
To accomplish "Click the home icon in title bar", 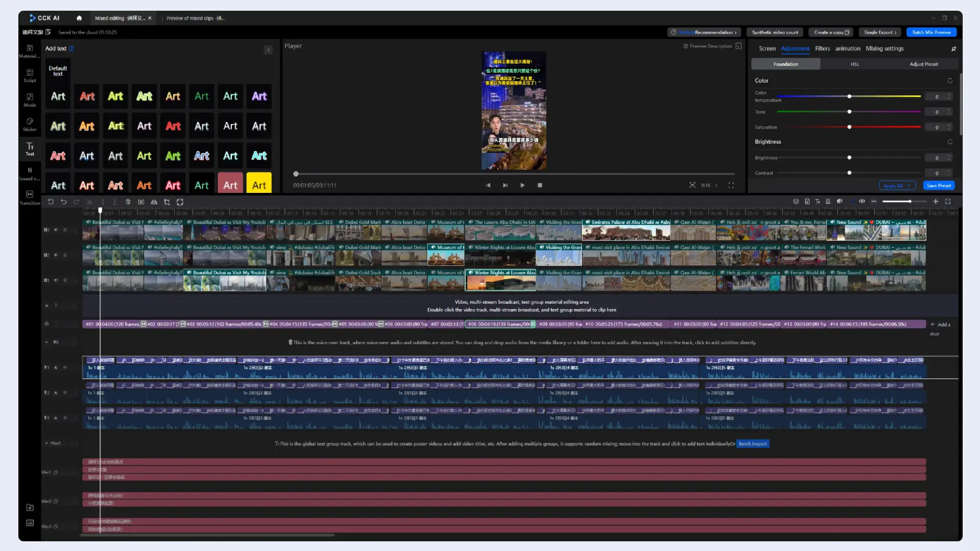I will point(79,18).
